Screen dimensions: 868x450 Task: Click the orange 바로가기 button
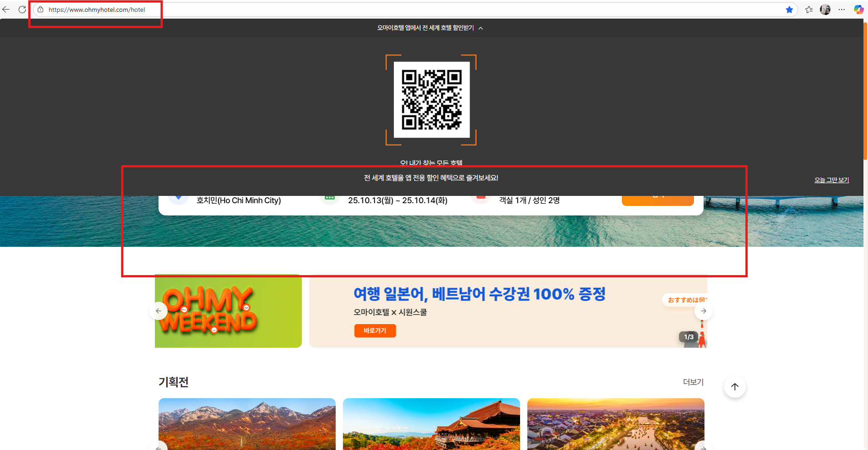click(x=375, y=331)
